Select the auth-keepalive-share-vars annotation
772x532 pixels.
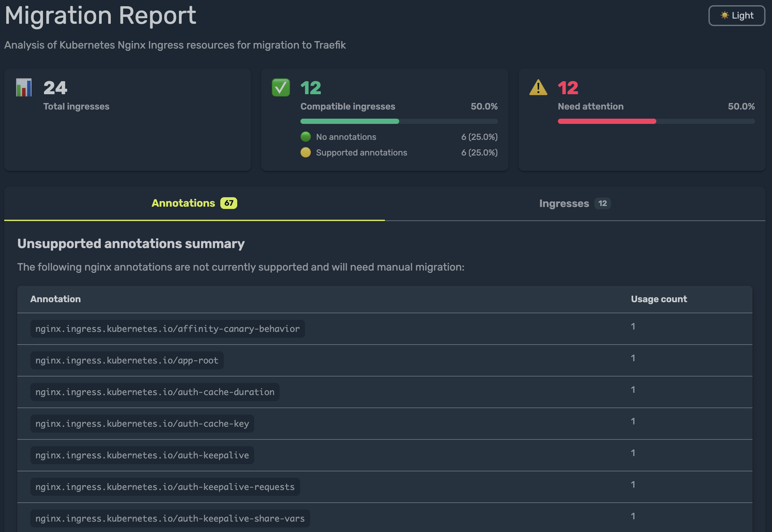pyautogui.click(x=170, y=519)
